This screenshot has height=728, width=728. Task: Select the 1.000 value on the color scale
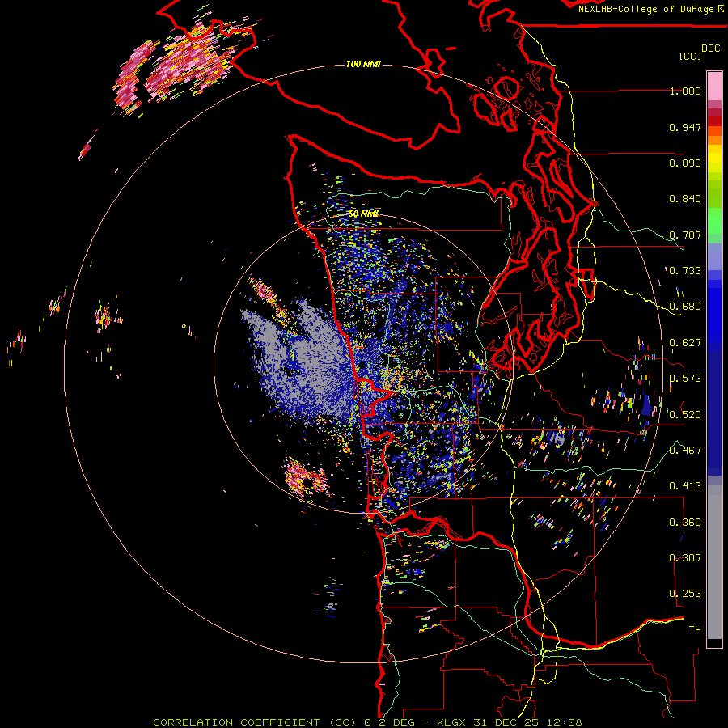coord(685,91)
